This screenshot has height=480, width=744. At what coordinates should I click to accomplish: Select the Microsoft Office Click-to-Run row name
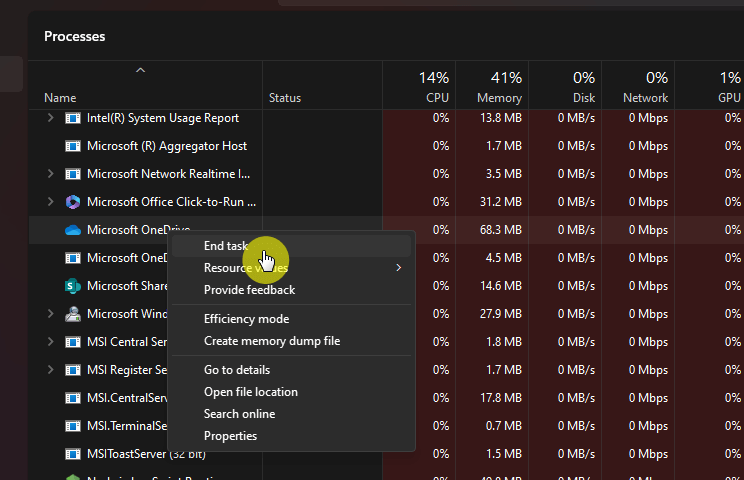171,202
